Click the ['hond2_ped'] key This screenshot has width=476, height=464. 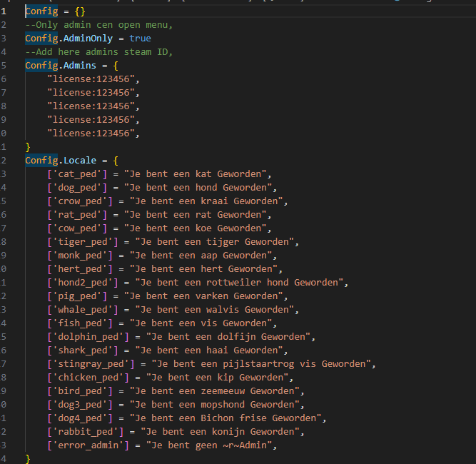[x=83, y=283]
